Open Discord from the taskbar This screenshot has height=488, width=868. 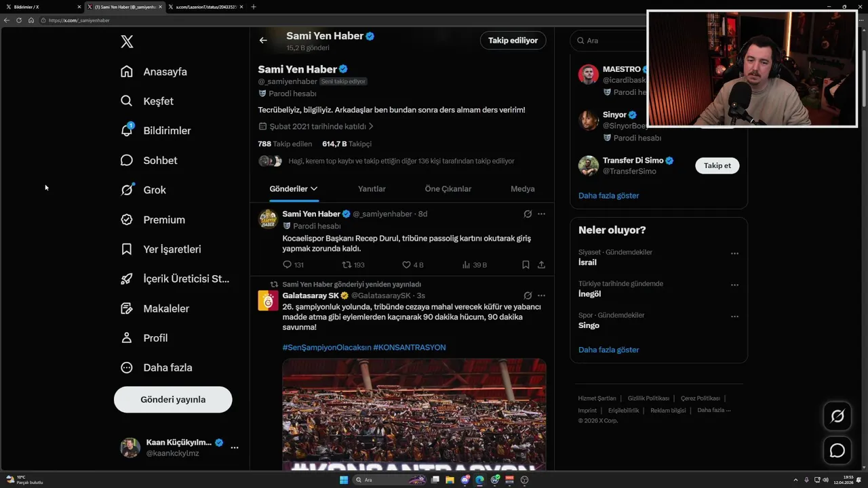[x=465, y=480]
